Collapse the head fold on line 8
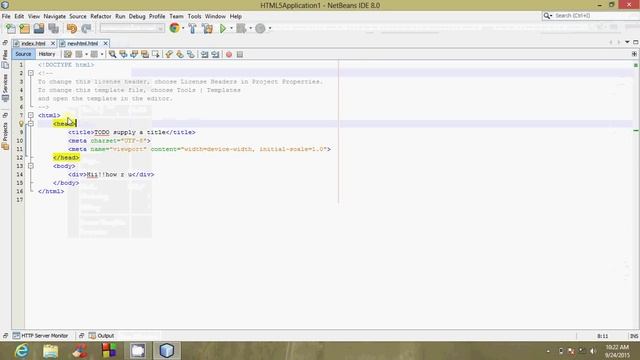Screen dimensions: 640x360 (x=31, y=124)
